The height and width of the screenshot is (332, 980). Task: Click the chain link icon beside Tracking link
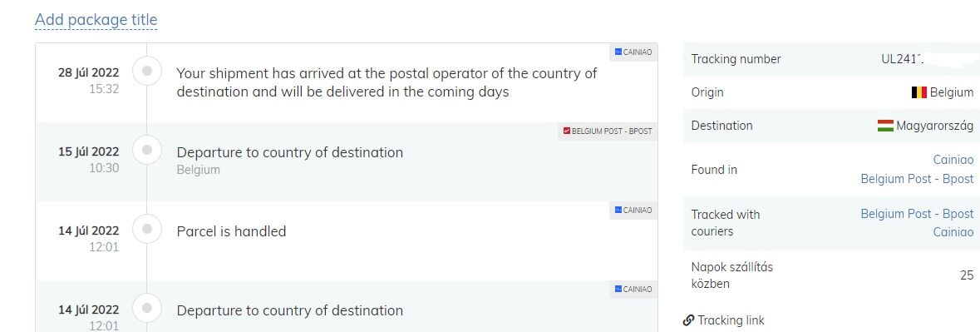point(689,320)
